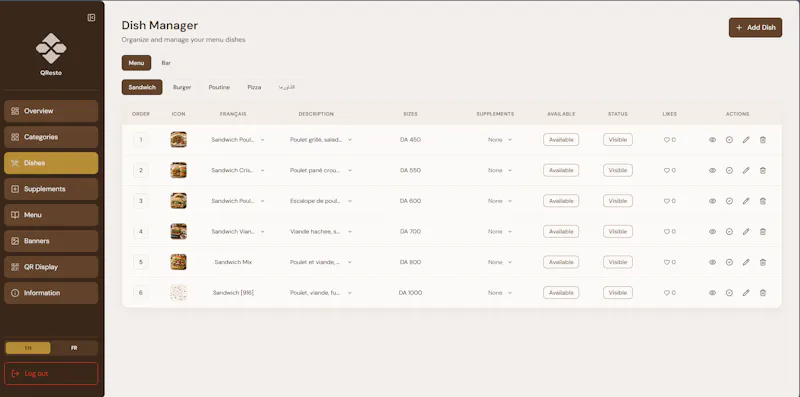Select the Sandwich category tab
Viewport: 800px width, 397px height.
(x=142, y=87)
